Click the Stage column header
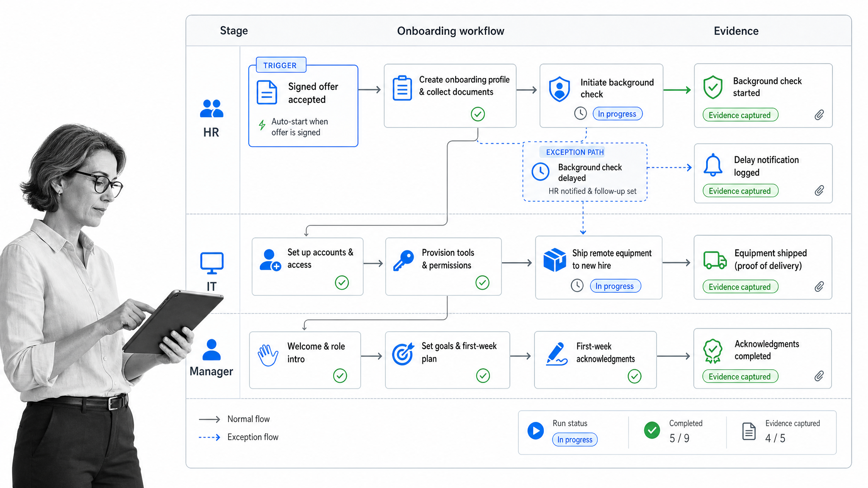The width and height of the screenshot is (868, 488). (234, 30)
